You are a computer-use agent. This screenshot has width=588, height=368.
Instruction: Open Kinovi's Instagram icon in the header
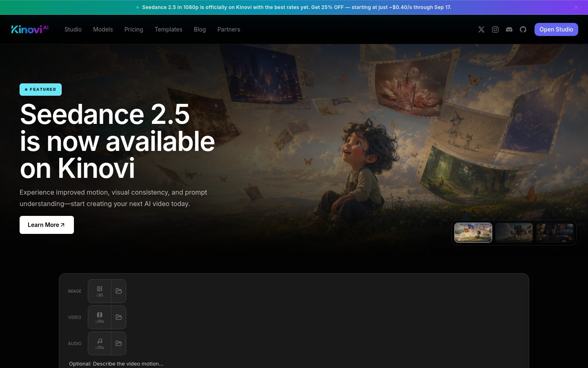click(x=495, y=29)
